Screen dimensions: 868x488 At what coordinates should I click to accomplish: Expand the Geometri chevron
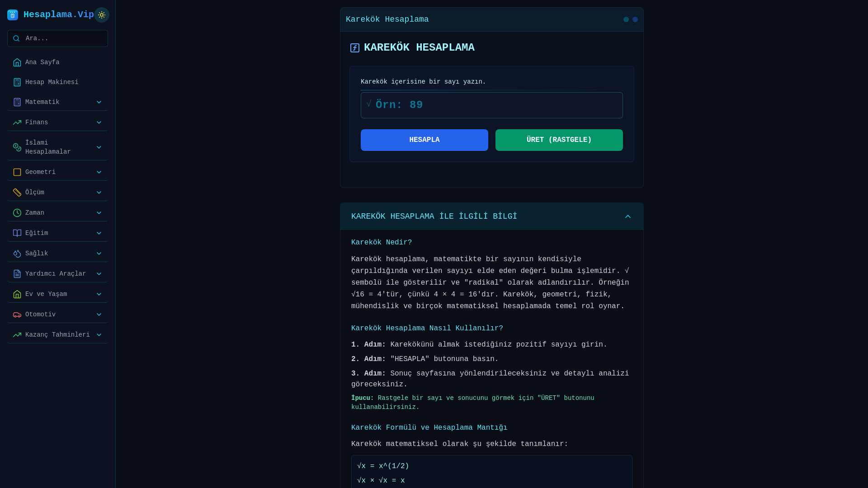[99, 172]
